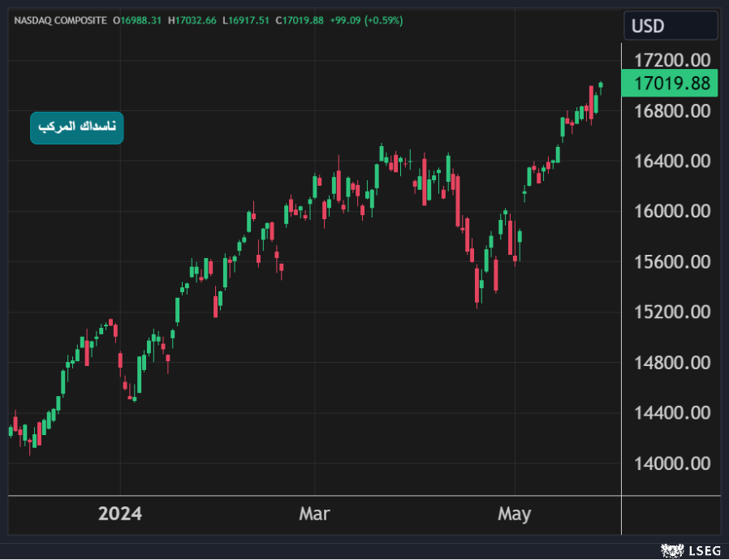The image size is (729, 560).
Task: Click the 14400.00 price axis label
Action: (x=672, y=413)
